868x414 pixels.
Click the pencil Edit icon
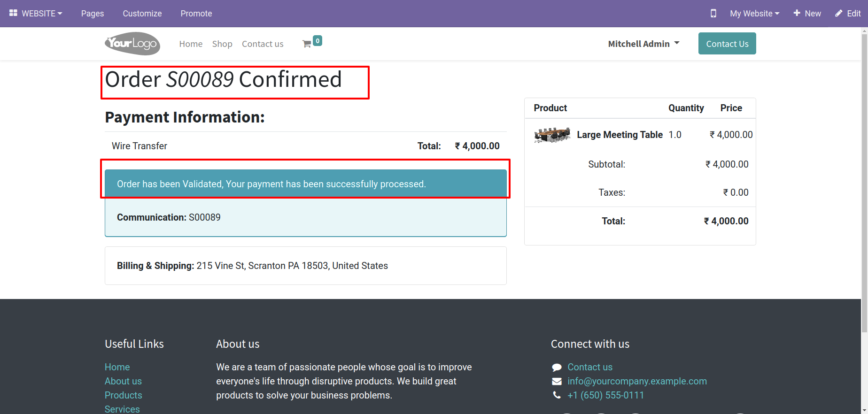[838, 14]
